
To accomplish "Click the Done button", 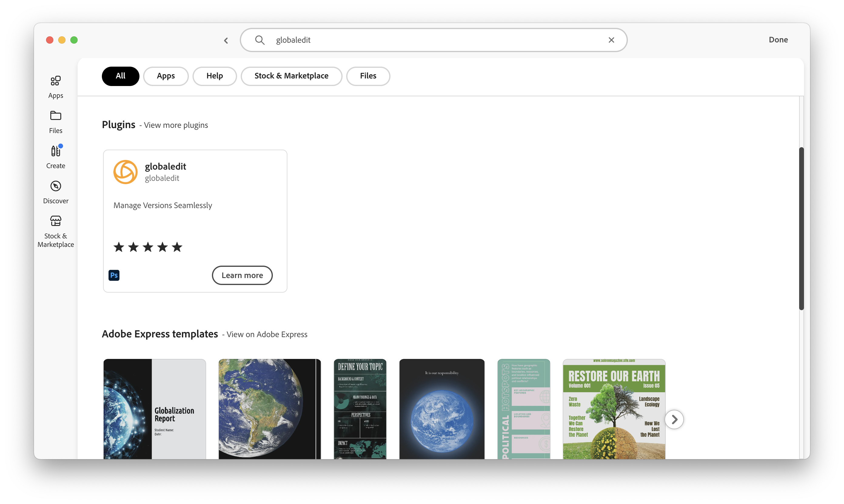I will (778, 40).
